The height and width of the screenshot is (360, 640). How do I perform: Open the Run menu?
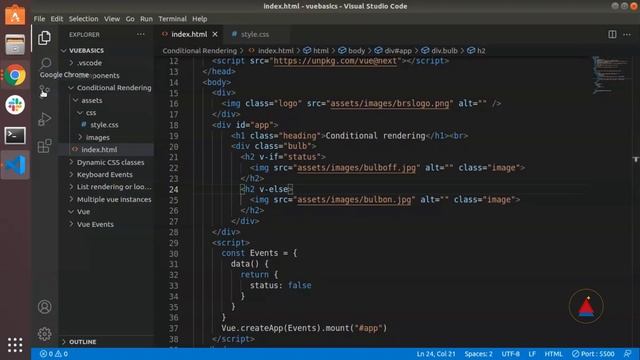tap(146, 19)
